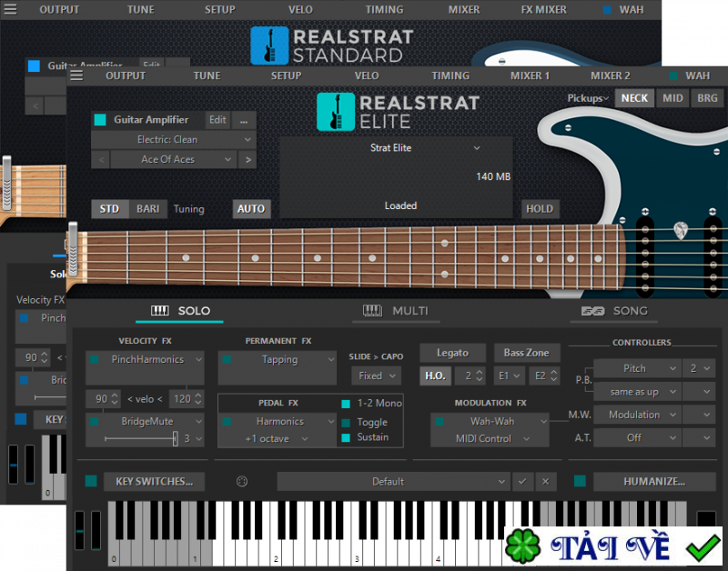
Task: Toggle Wah-Wah modulation FX checkbox
Action: click(439, 421)
